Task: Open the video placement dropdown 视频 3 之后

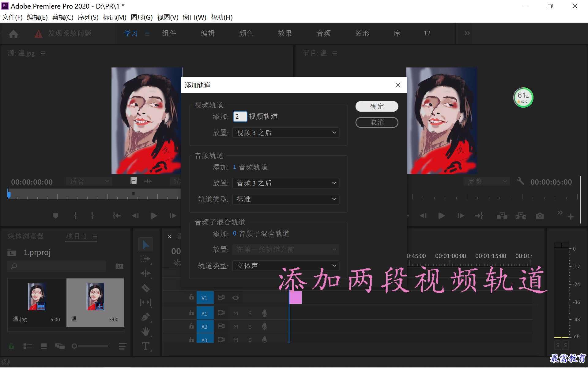Action: [x=286, y=133]
